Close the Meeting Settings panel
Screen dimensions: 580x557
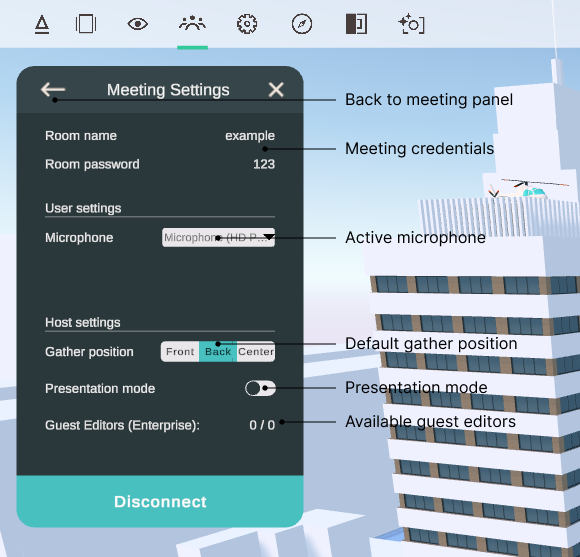click(x=276, y=90)
